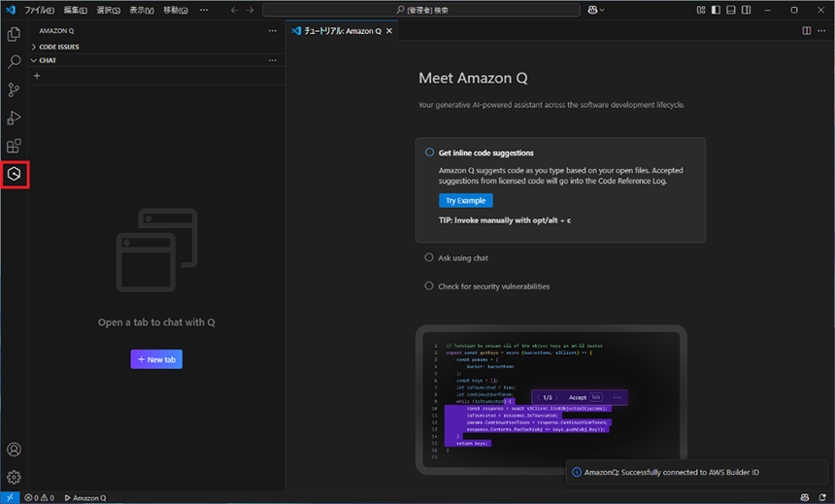Open the Copilot dropdown chevron
The height and width of the screenshot is (504, 835).
click(602, 10)
